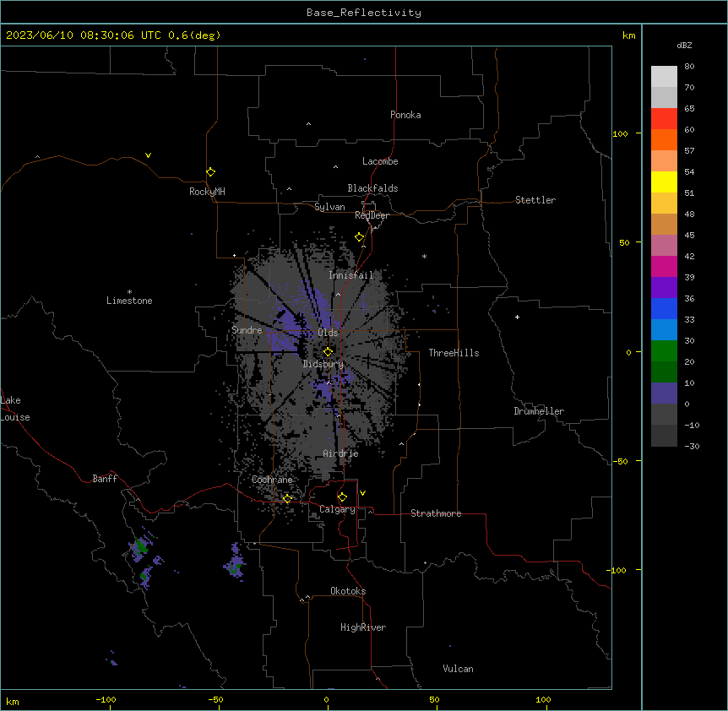Click the purple 39 dBZ legend swatch
The image size is (728, 711).
click(x=664, y=287)
